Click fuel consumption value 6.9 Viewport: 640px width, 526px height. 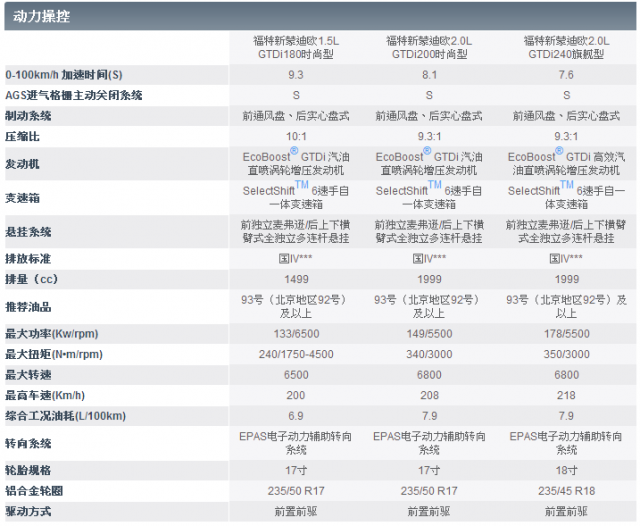tap(296, 416)
